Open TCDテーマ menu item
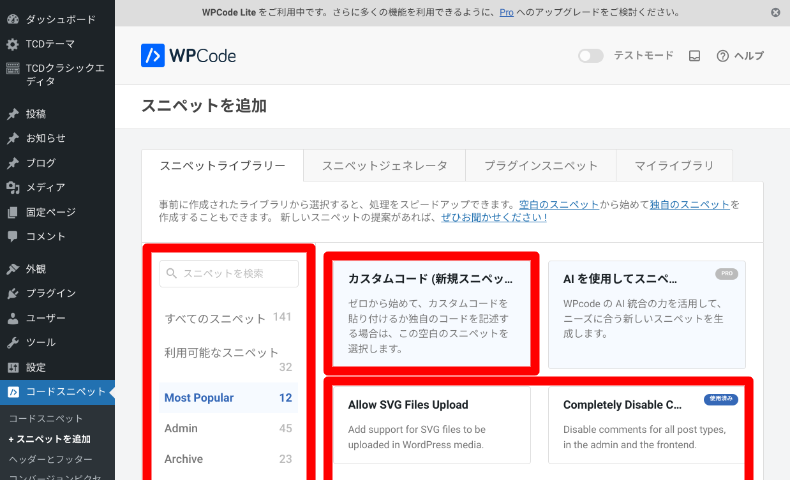790x480 pixels. [57, 44]
